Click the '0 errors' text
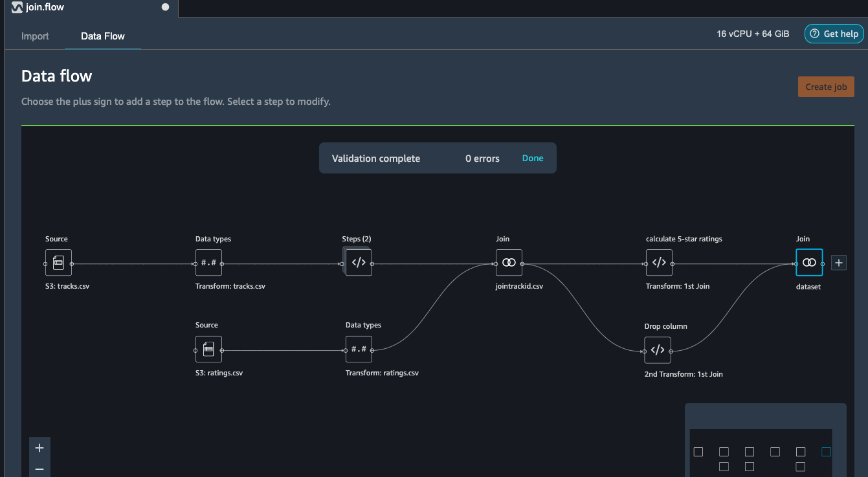The height and width of the screenshot is (477, 868). tap(482, 158)
